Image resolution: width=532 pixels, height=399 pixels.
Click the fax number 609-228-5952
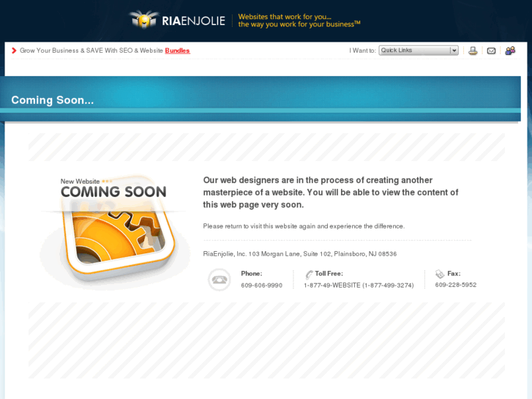tap(456, 285)
